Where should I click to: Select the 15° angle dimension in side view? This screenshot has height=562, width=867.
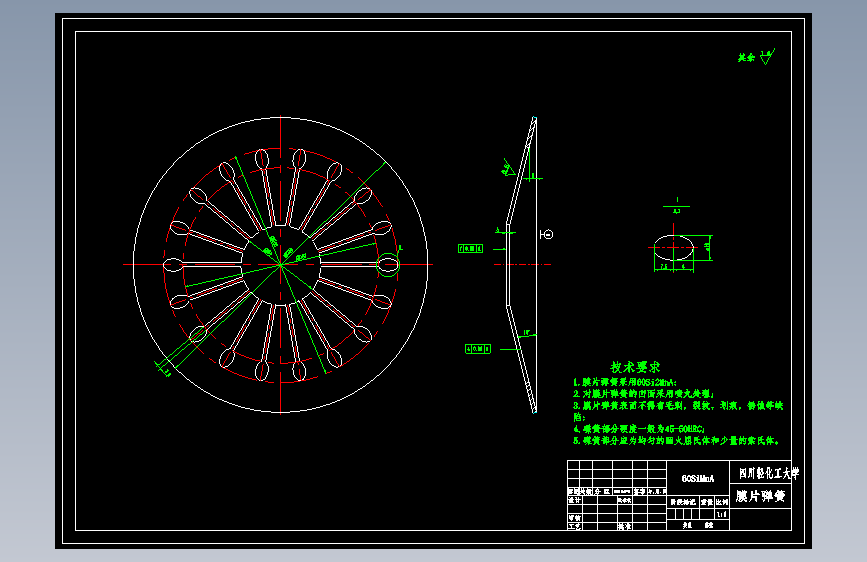coord(527,333)
